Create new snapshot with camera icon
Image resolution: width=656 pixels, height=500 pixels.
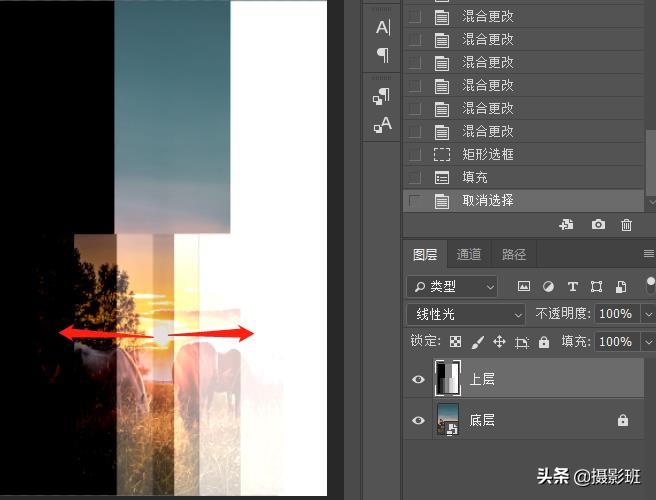[x=598, y=225]
